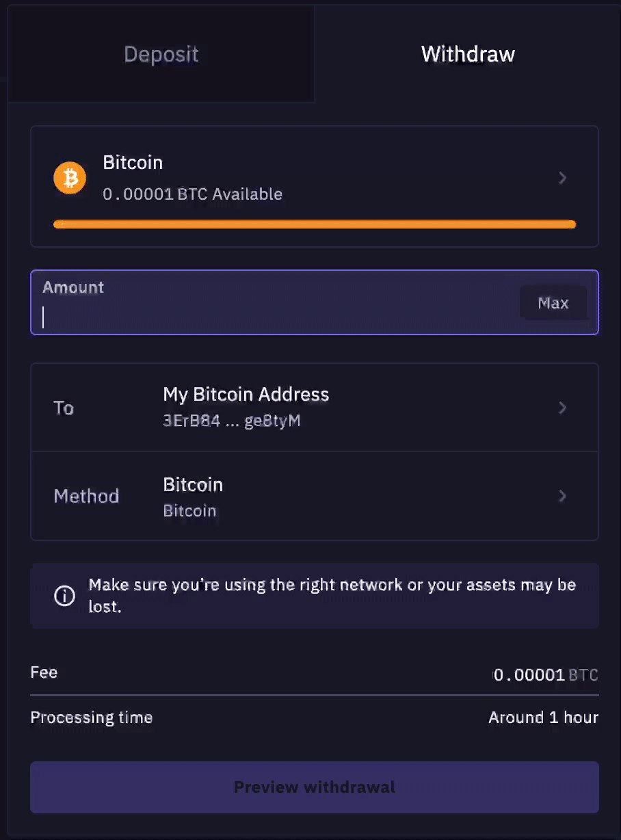Image resolution: width=621 pixels, height=840 pixels.
Task: Click the orange balance progress bar
Action: point(314,224)
